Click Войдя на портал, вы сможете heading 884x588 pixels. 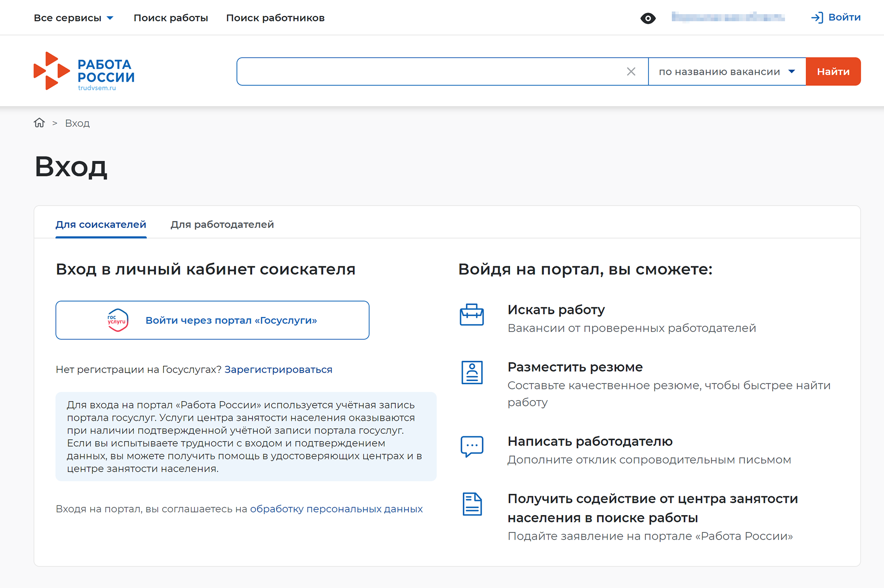tap(585, 269)
